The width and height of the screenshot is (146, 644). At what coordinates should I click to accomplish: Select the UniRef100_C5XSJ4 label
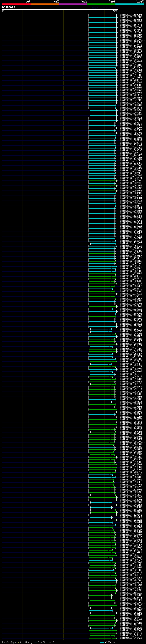(131, 55)
